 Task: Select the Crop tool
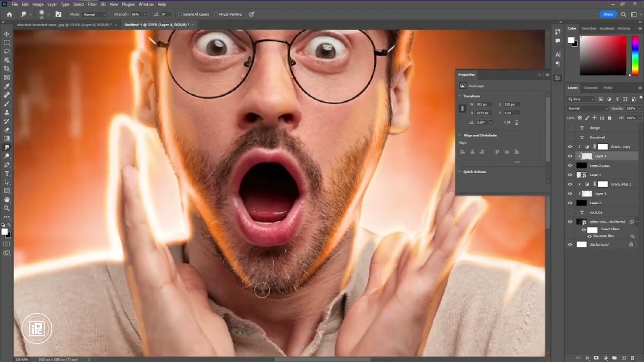7,68
